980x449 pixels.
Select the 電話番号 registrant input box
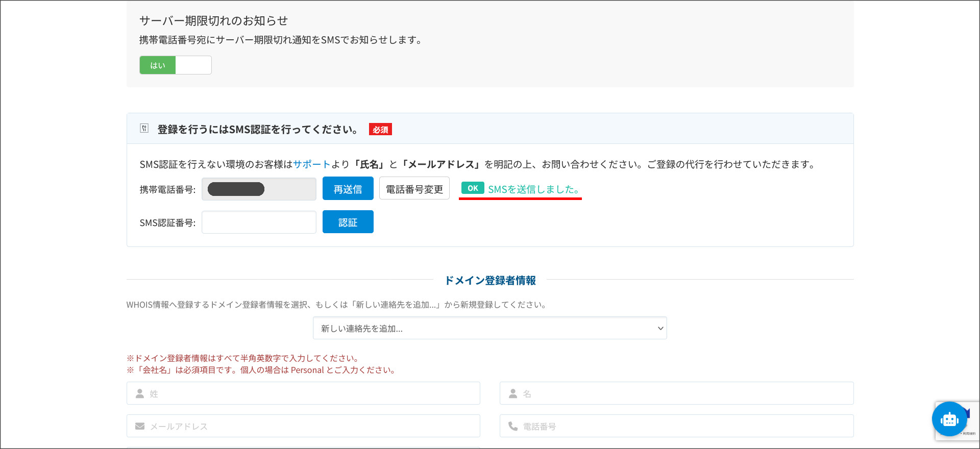point(684,426)
